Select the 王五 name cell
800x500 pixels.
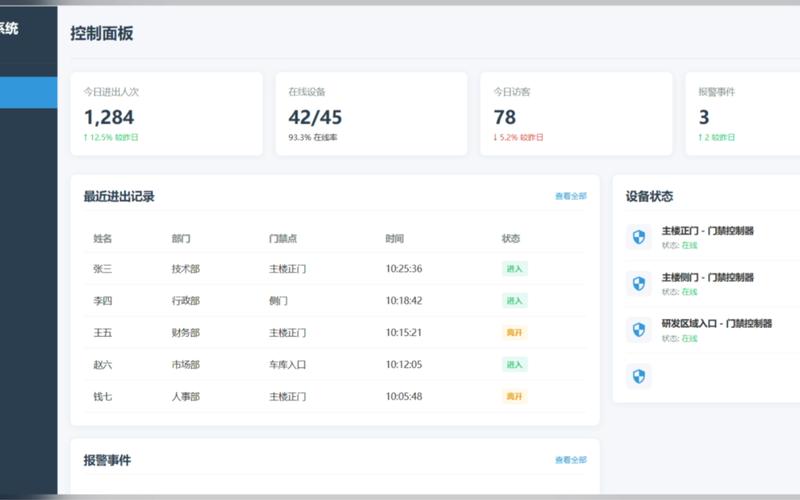(x=103, y=333)
